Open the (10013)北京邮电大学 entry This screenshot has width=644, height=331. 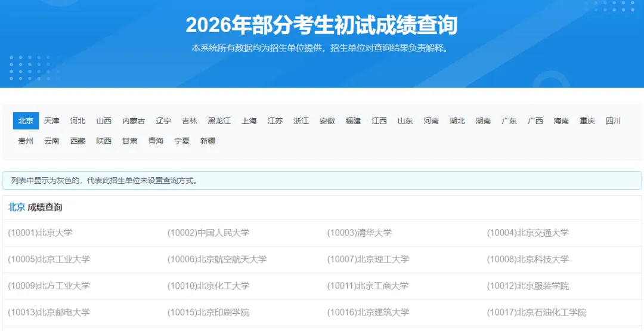tap(49, 312)
